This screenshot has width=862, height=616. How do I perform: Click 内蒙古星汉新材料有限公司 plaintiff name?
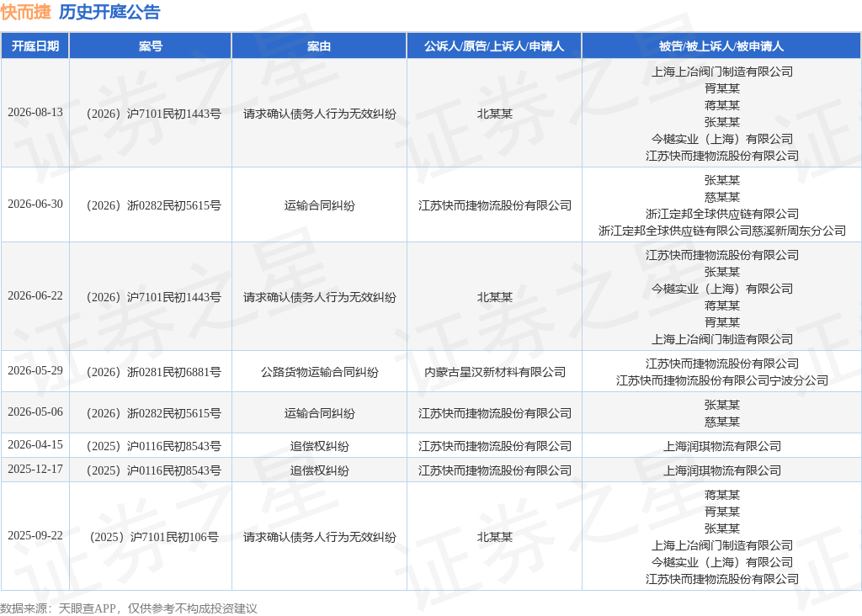[x=495, y=372]
